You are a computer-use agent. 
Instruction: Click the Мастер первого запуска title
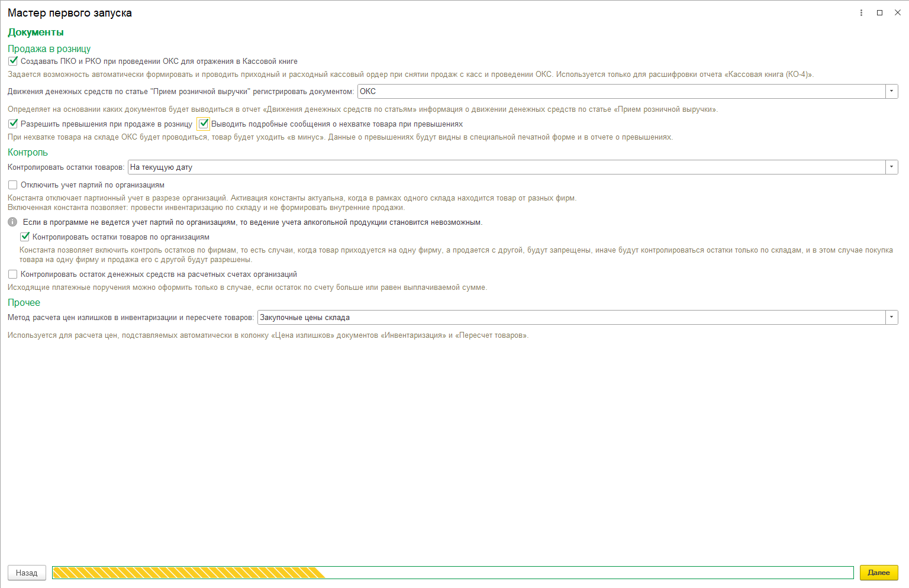coord(70,13)
